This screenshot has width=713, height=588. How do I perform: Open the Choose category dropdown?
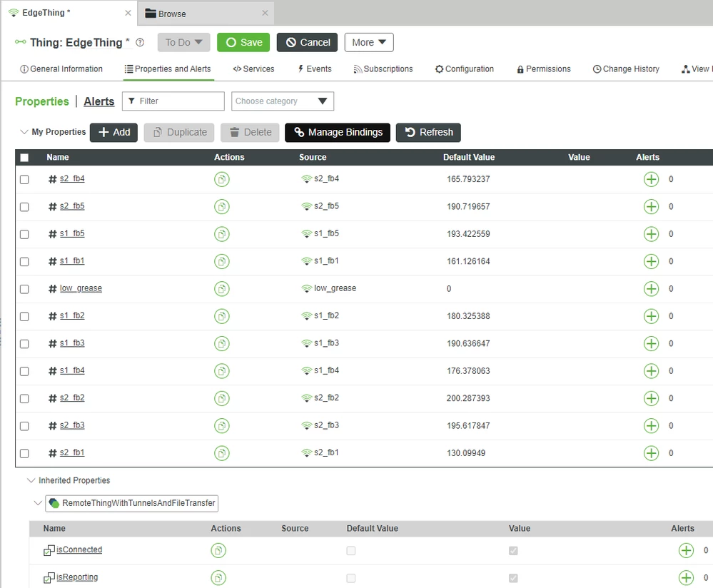point(283,101)
